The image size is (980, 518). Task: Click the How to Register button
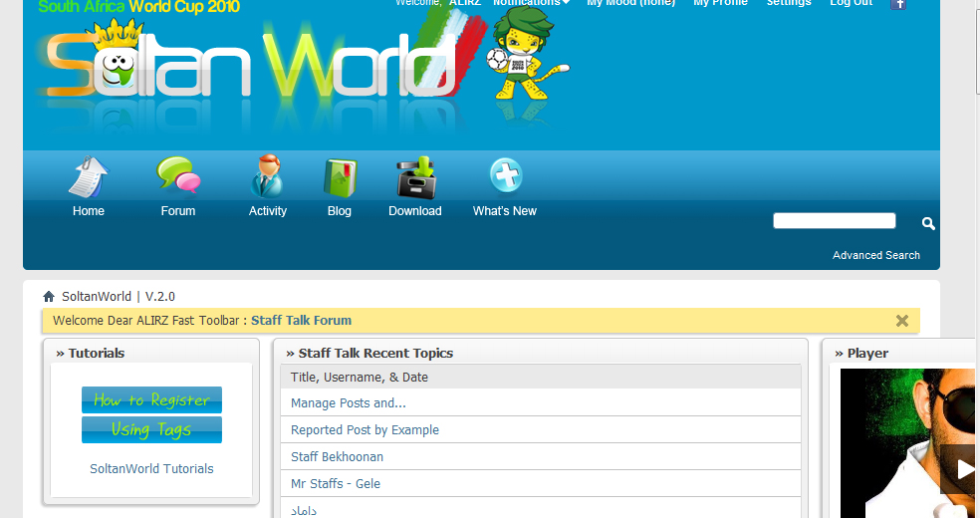click(151, 399)
